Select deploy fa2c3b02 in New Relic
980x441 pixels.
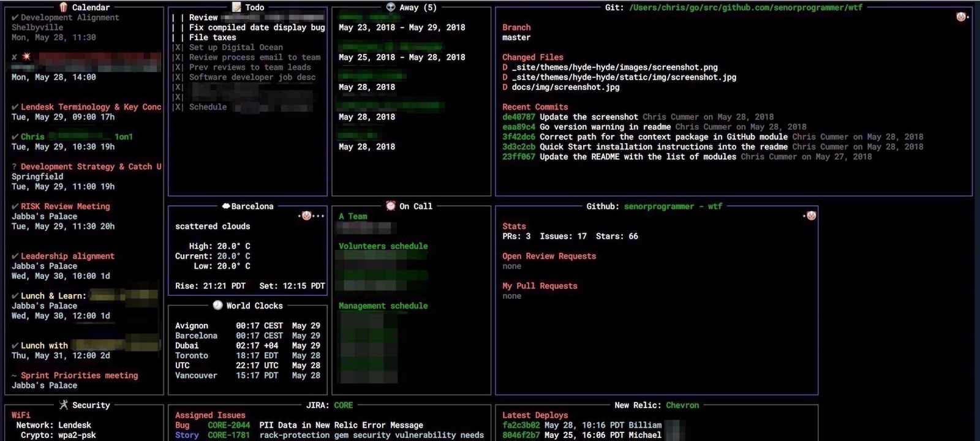(x=521, y=425)
